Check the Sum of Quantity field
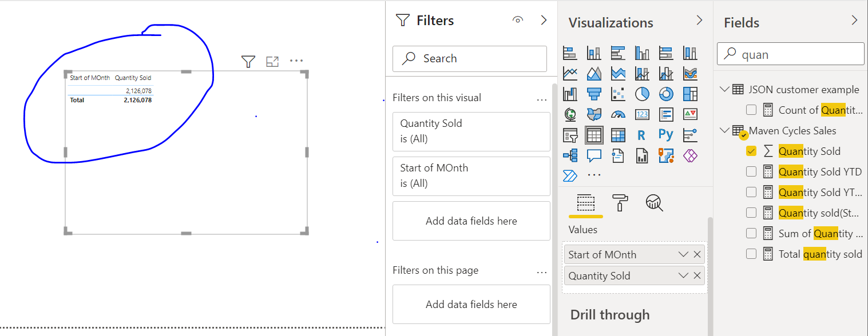 pos(751,234)
